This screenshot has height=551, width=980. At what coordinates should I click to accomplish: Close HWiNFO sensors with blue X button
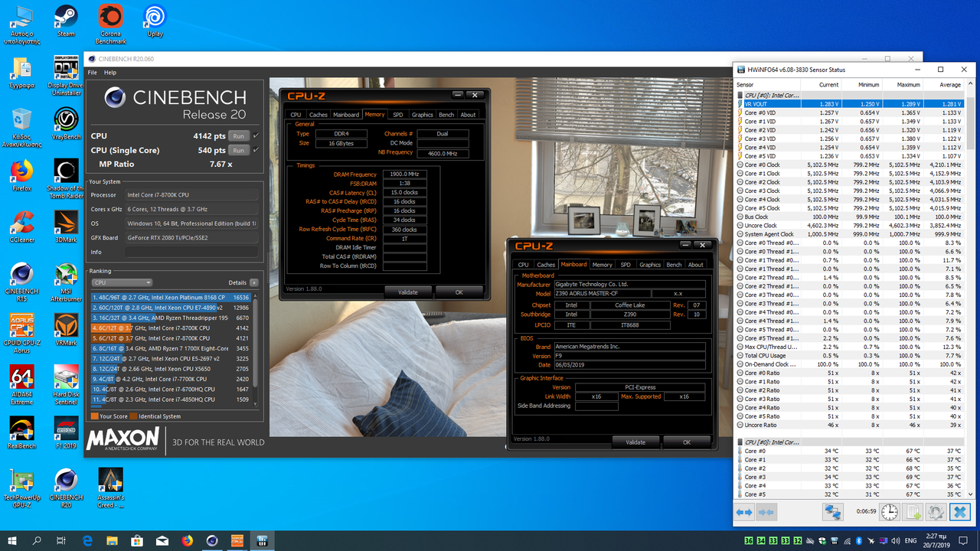959,512
